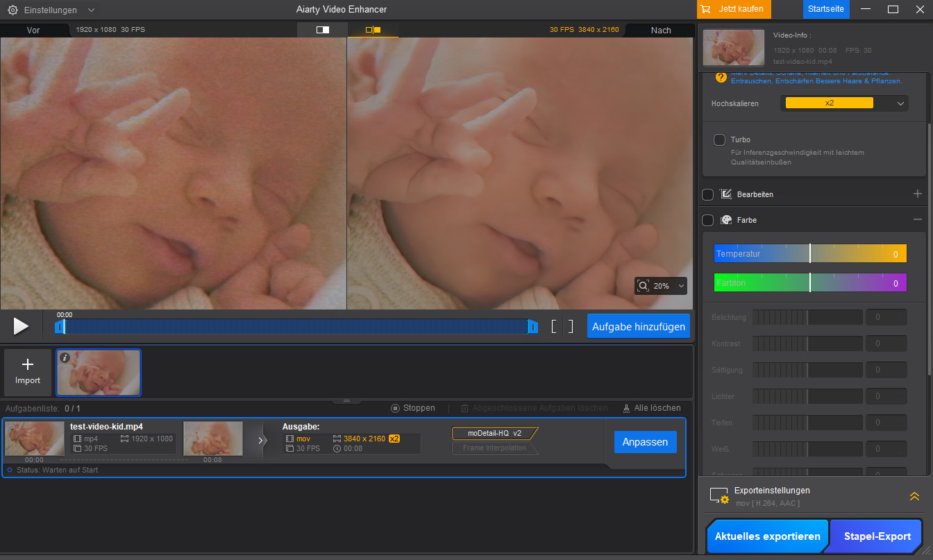Click the Sättigung value field
The height and width of the screenshot is (560, 933).
(886, 370)
